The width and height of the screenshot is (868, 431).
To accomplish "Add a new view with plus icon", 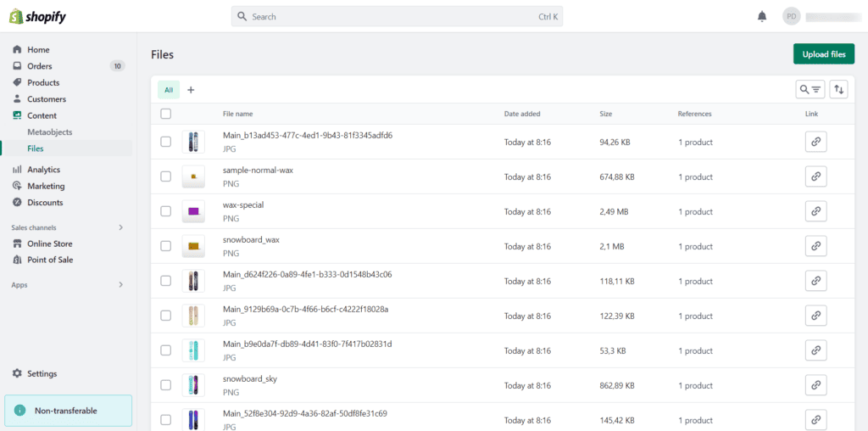I will 191,90.
